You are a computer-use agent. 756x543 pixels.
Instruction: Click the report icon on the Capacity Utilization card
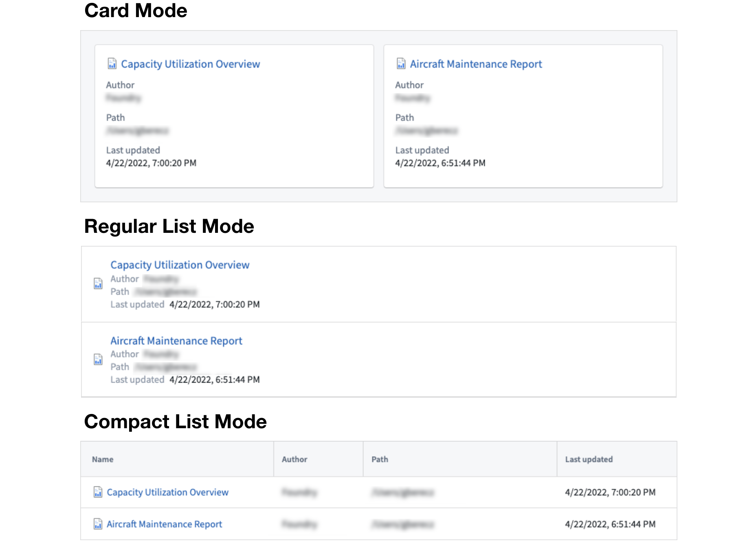[x=112, y=63]
